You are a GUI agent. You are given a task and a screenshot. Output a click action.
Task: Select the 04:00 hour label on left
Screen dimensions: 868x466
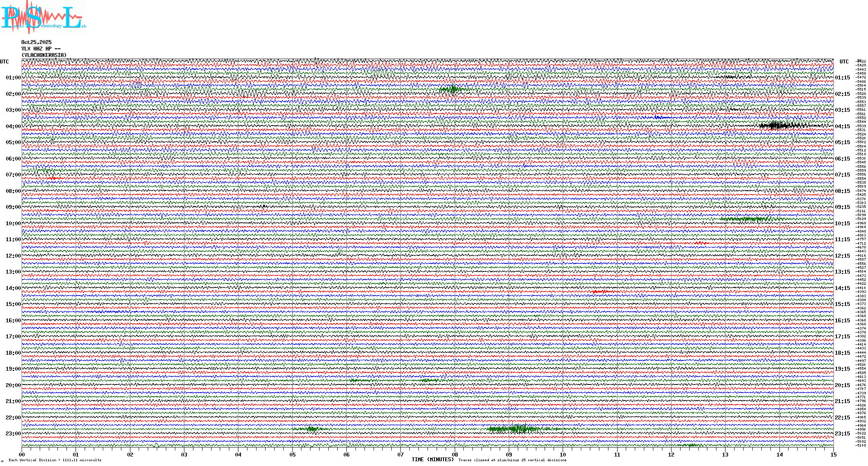[x=13, y=126]
